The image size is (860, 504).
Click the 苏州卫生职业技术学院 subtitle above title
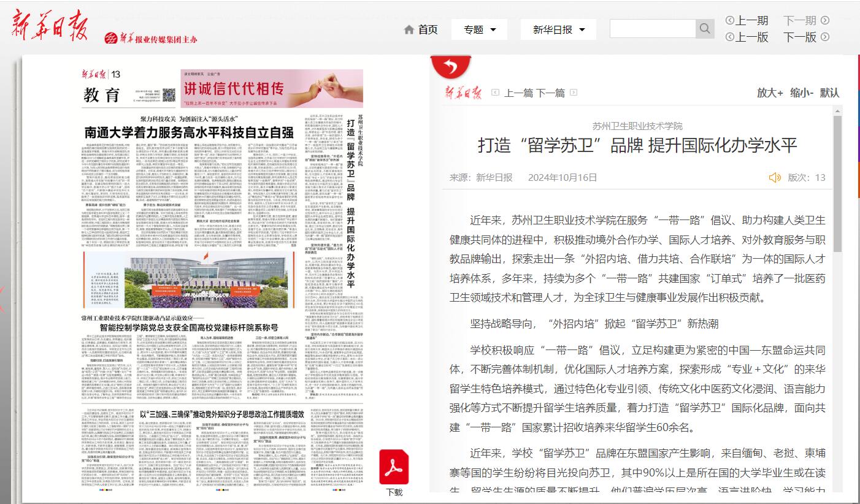pos(637,126)
